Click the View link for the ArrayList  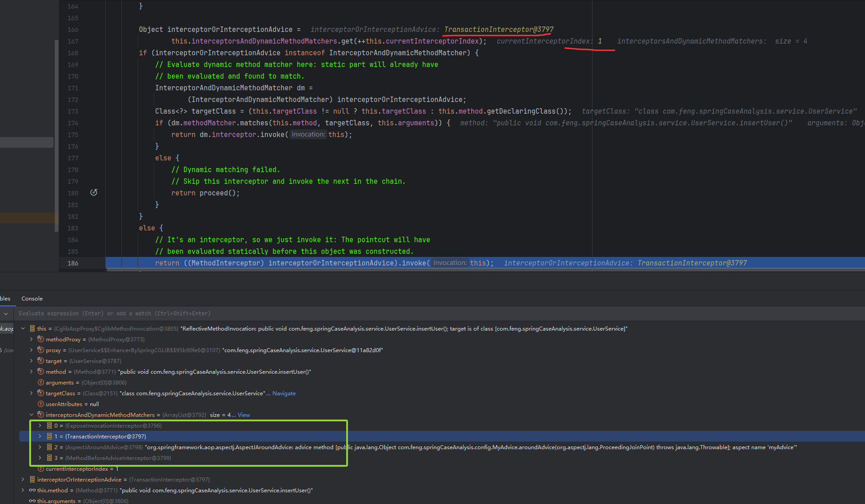pyautogui.click(x=244, y=415)
